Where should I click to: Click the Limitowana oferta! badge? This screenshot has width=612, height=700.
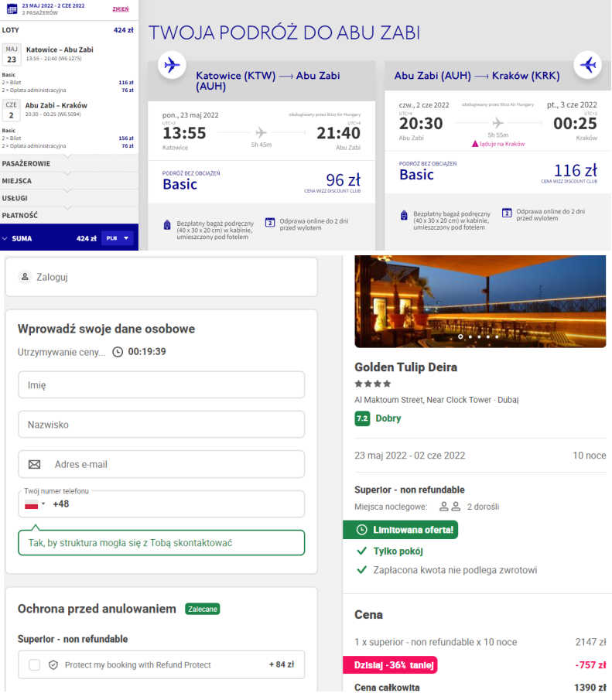tap(400, 530)
